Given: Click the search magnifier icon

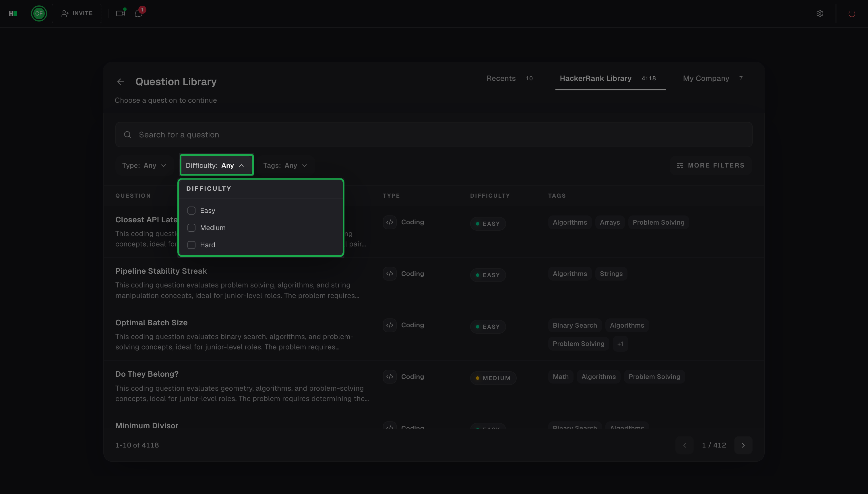Looking at the screenshot, I should pyautogui.click(x=127, y=135).
